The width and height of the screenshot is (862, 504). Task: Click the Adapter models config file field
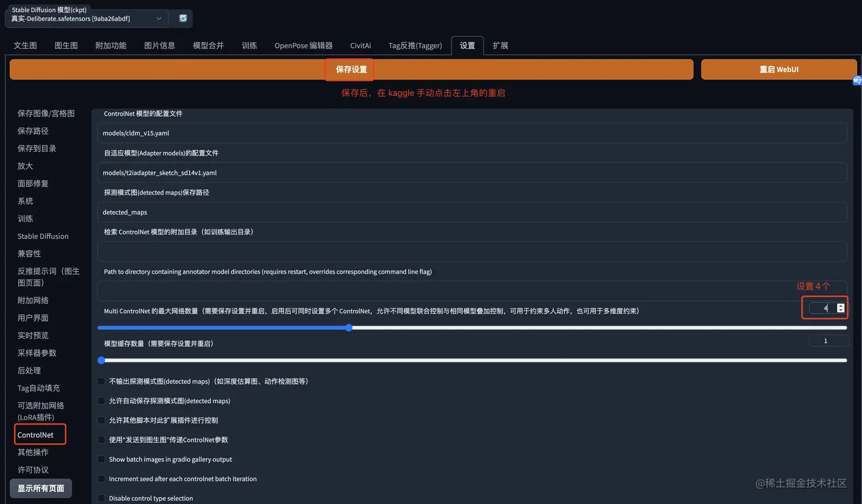472,173
